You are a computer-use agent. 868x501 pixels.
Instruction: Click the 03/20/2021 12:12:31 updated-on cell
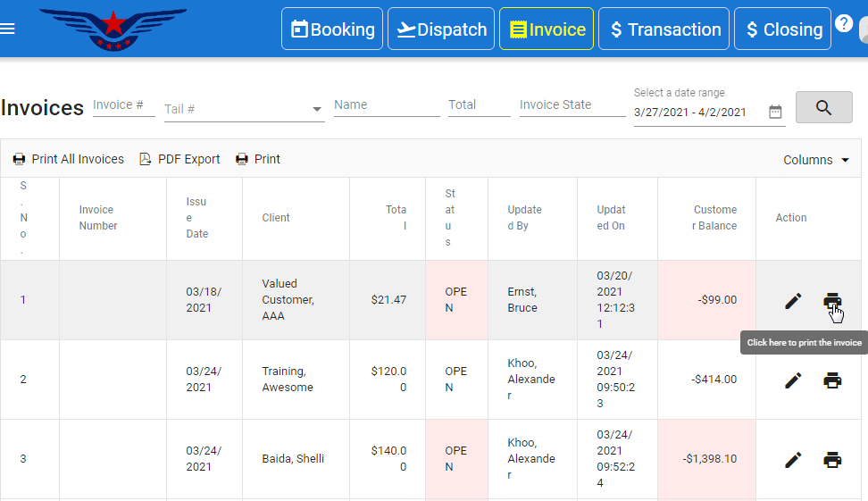[x=615, y=299]
